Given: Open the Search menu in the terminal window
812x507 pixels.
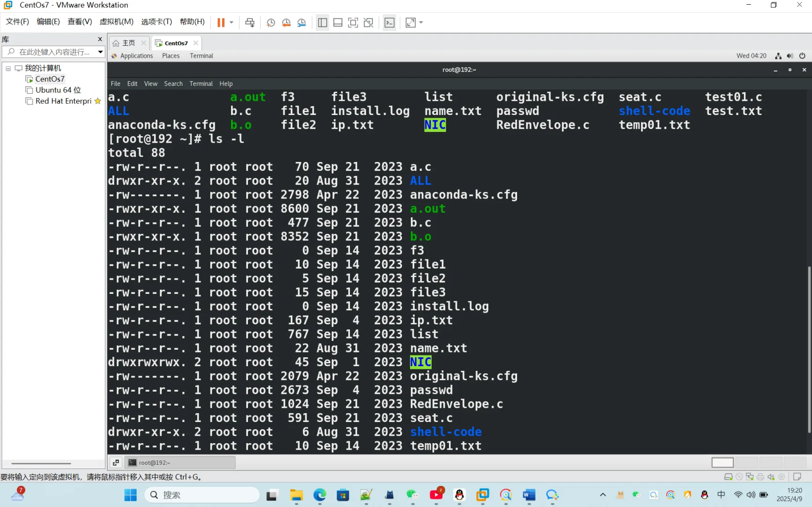Looking at the screenshot, I should click(x=173, y=84).
